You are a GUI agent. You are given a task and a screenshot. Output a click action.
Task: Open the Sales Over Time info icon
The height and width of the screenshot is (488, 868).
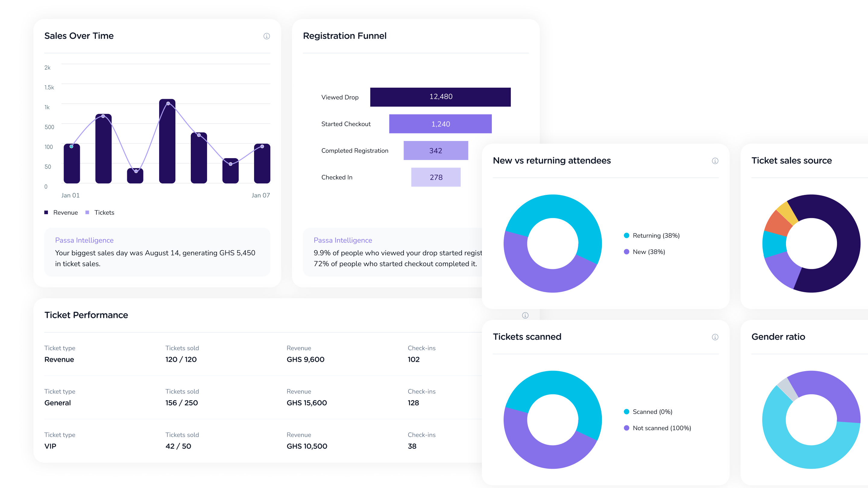coord(266,36)
